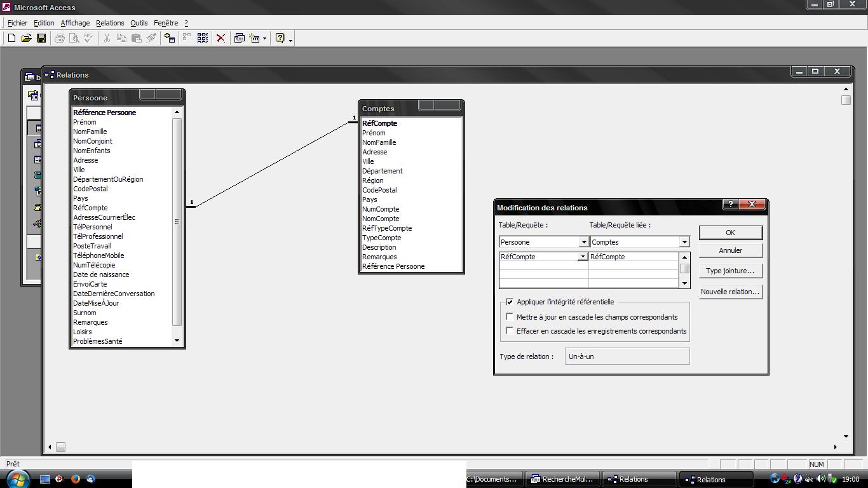
Task: Click the New blank document toolbar icon
Action: click(x=11, y=38)
